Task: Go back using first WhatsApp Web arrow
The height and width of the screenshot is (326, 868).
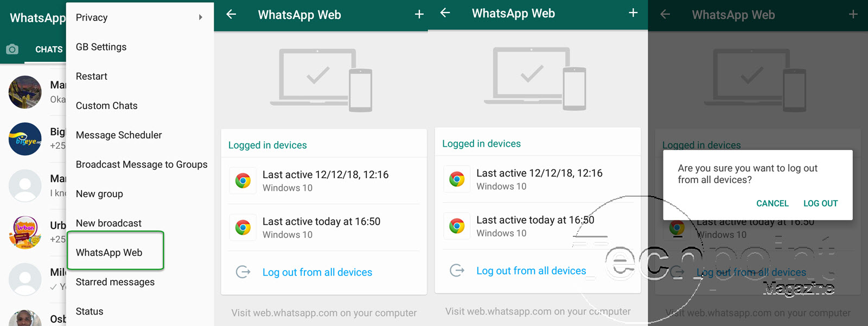Action: (231, 15)
